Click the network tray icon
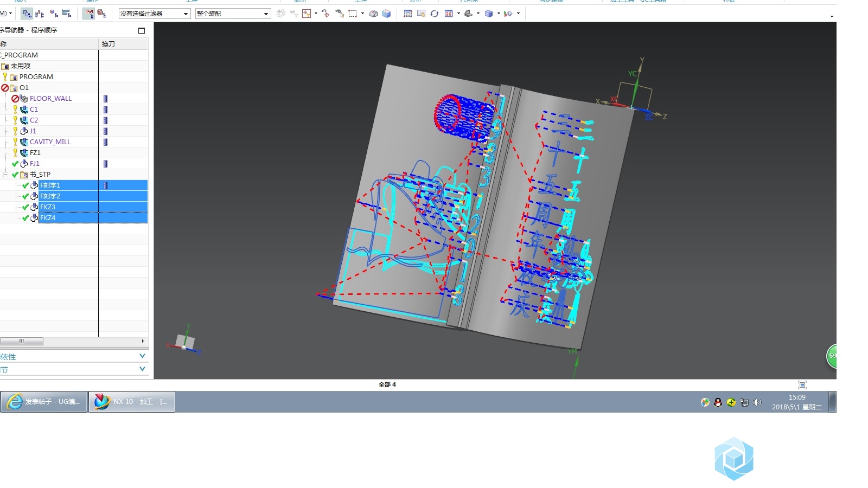This screenshot has height=488, width=868. point(744,402)
